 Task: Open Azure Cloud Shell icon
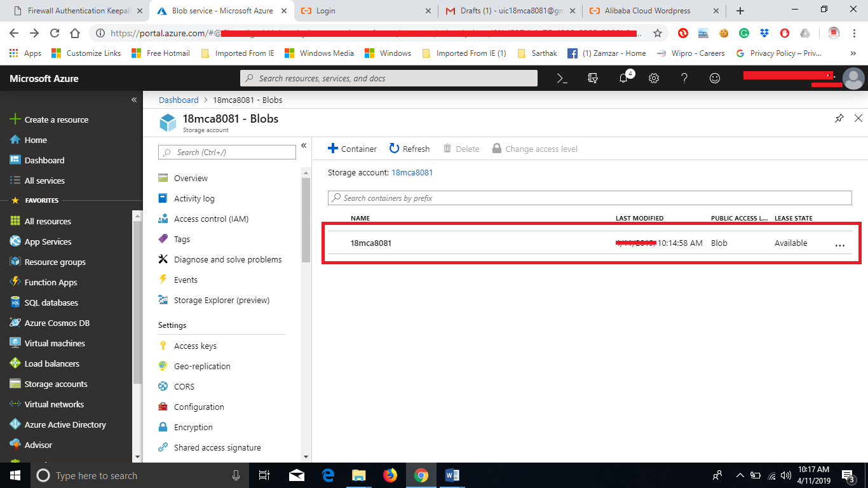pyautogui.click(x=562, y=78)
